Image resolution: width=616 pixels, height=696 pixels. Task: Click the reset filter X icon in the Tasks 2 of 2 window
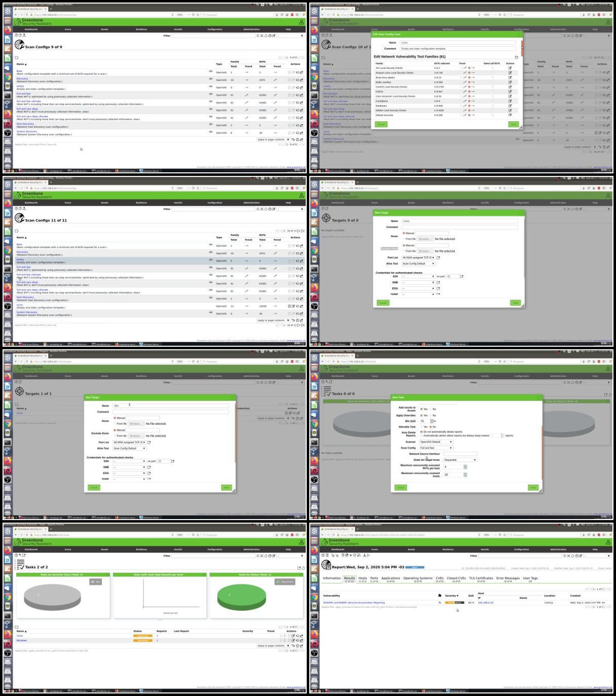262,556
